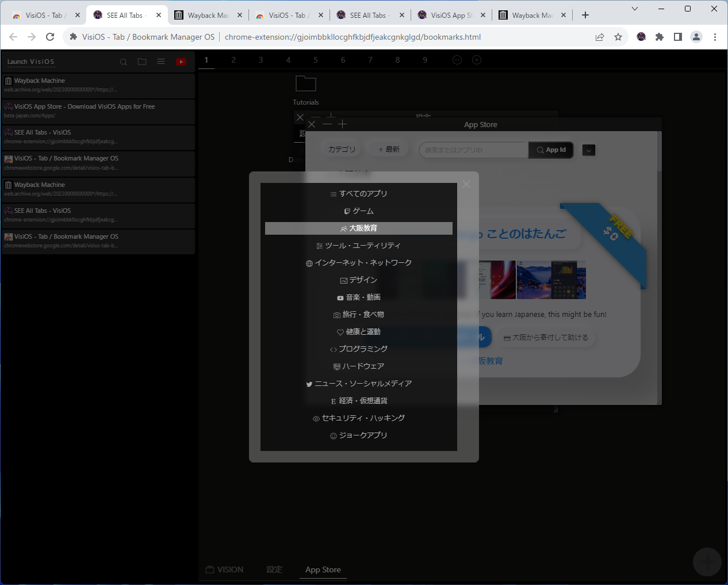Open the Chrome profile avatar
The height and width of the screenshot is (585, 728).
(x=696, y=37)
